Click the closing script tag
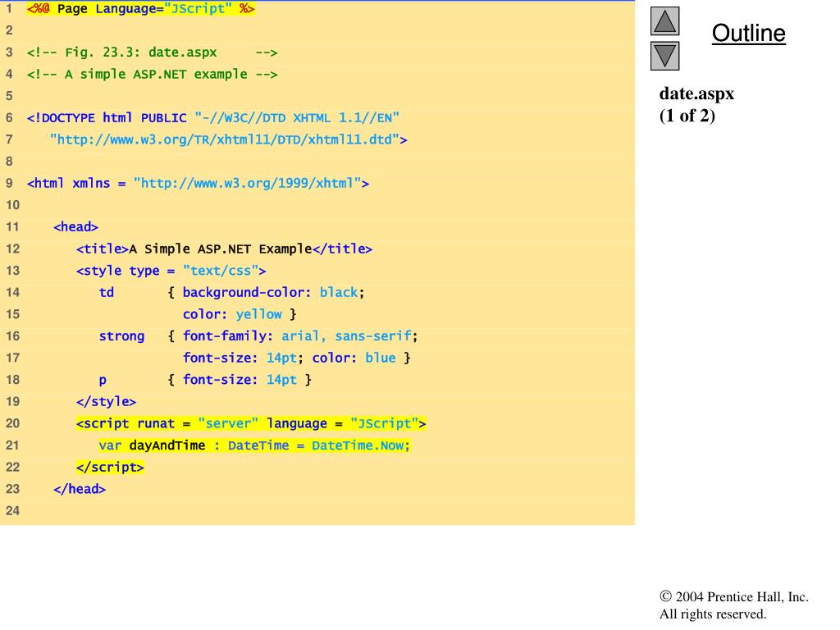 (110, 467)
